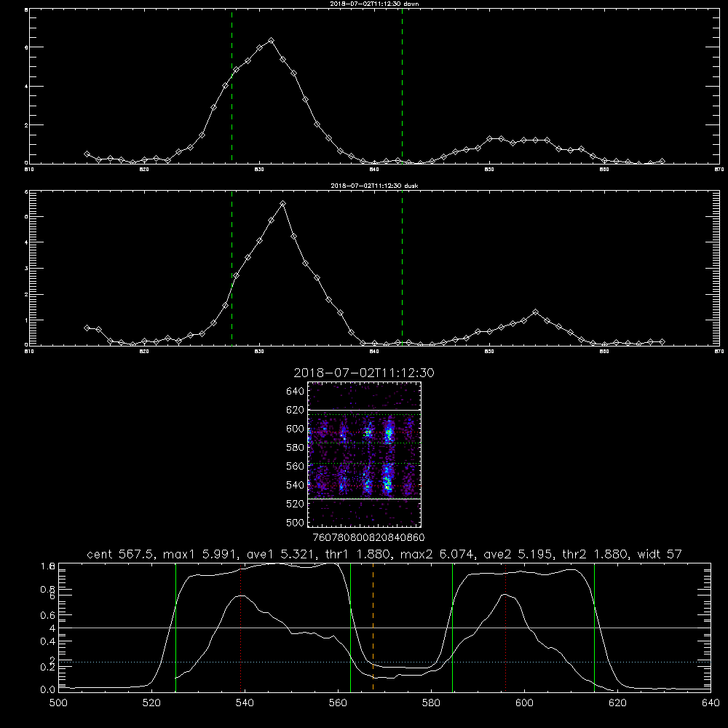This screenshot has height=728, width=728.
Task: Click the highest data point in dawn plot
Action: pyautogui.click(x=271, y=40)
